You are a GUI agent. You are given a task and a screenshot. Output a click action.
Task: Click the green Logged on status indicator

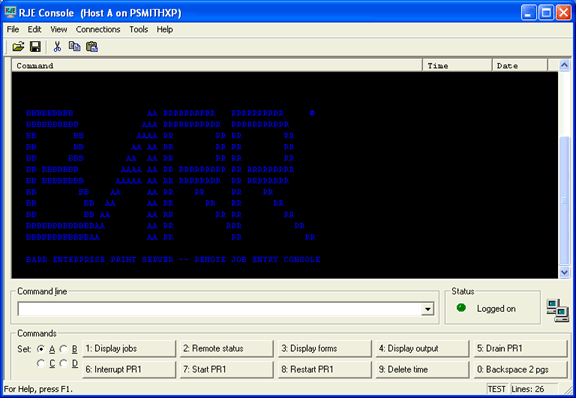(461, 308)
